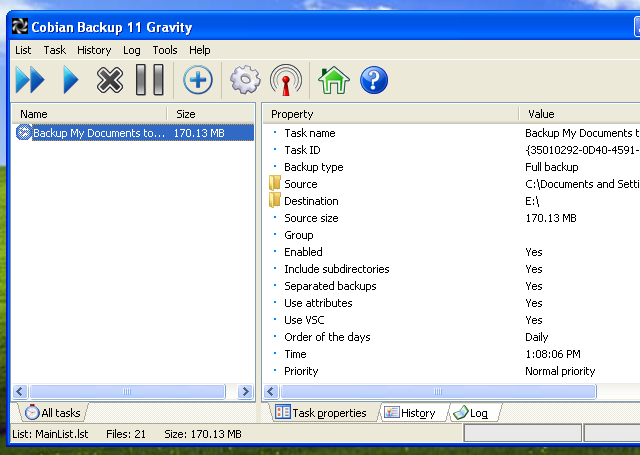
Task: Click the task icon beside Backup My Documents
Action: point(24,133)
